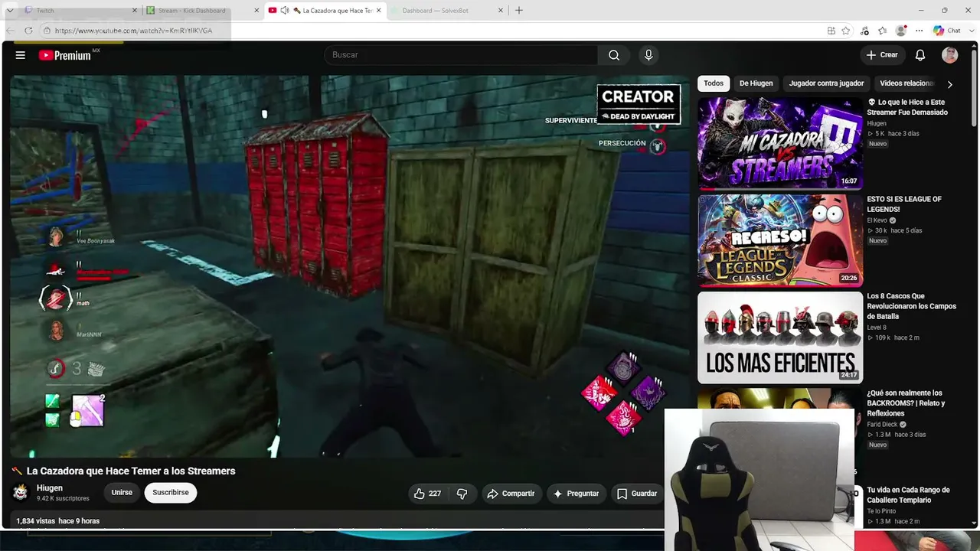Click the Crear button
Screen dimensions: 980x551
tap(881, 55)
